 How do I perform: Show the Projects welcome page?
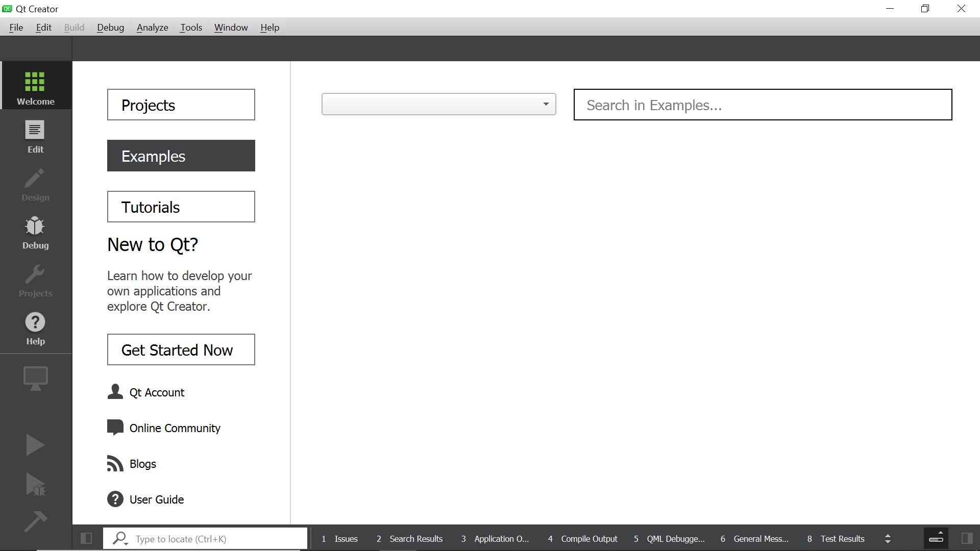pyautogui.click(x=181, y=105)
